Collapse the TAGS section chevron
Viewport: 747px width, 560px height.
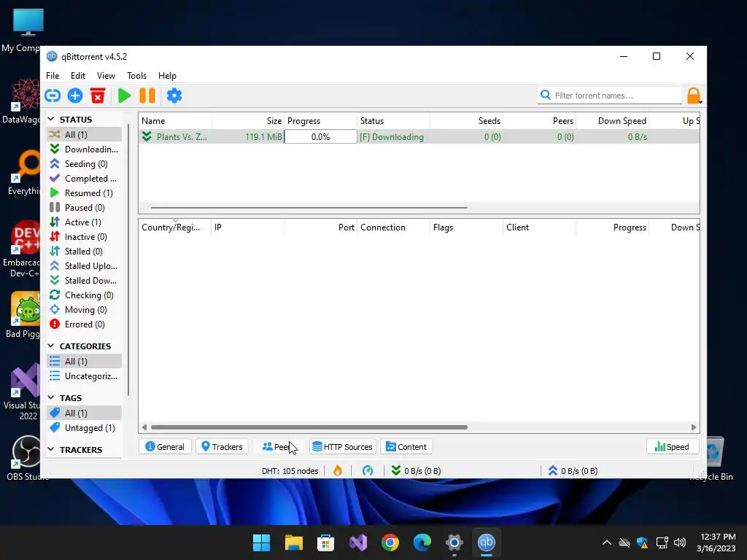[x=51, y=397]
